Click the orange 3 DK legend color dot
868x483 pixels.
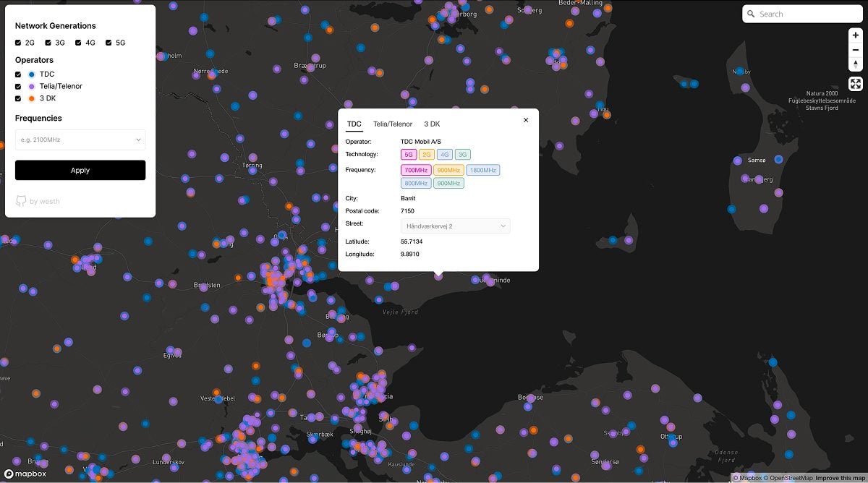pyautogui.click(x=32, y=98)
